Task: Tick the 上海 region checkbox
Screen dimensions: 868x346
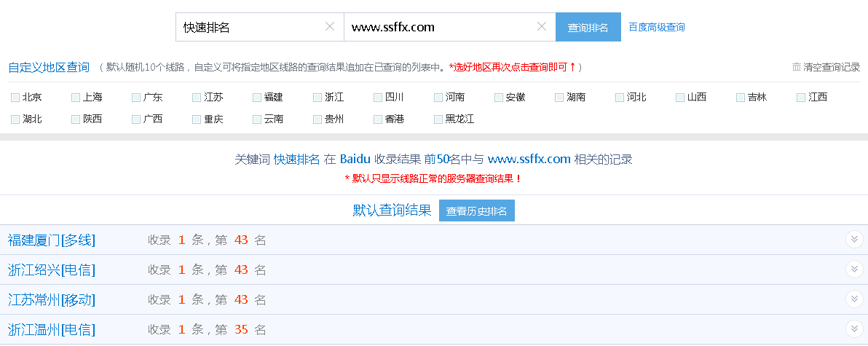Action: pyautogui.click(x=76, y=98)
